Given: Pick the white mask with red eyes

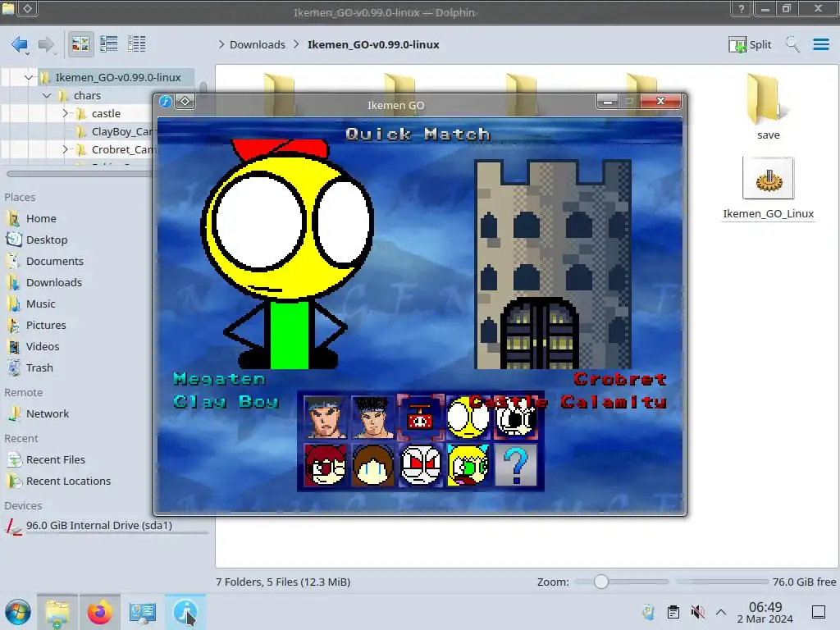Looking at the screenshot, I should 421,465.
